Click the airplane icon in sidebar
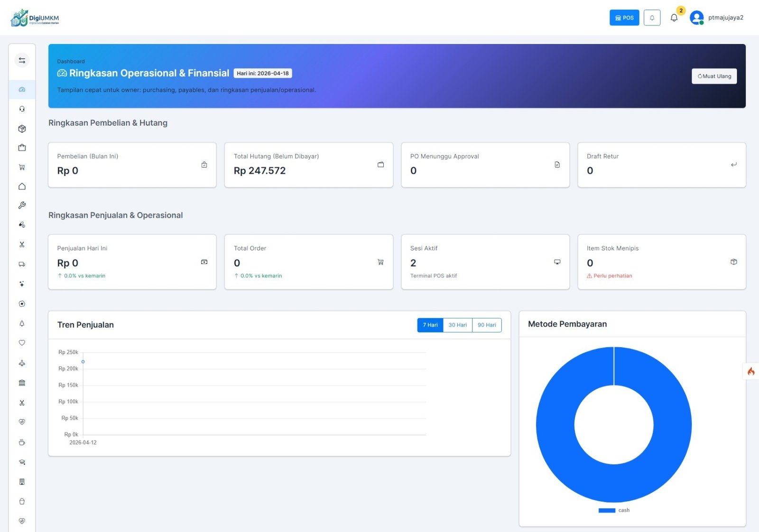 click(x=22, y=363)
